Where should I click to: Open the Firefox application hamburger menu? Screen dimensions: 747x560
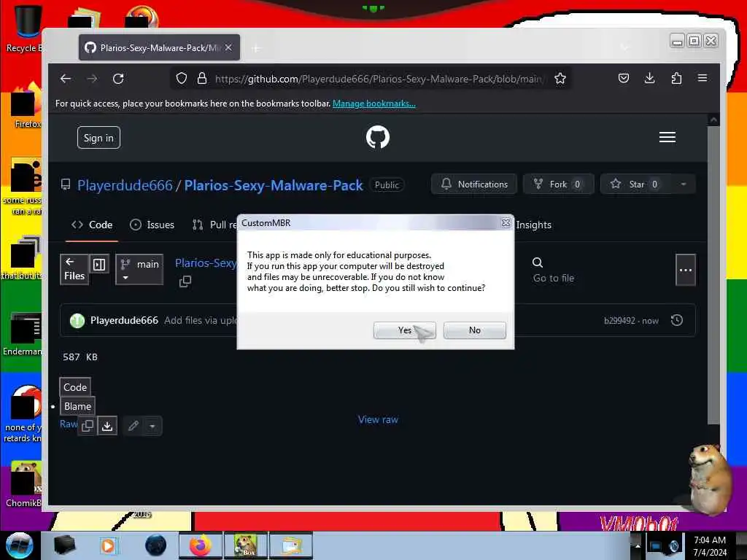[703, 78]
